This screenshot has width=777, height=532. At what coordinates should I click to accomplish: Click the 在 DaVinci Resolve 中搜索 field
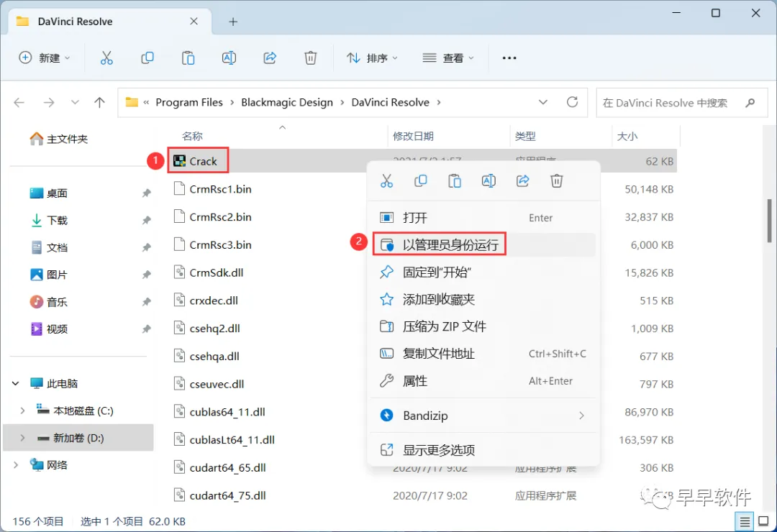(681, 103)
